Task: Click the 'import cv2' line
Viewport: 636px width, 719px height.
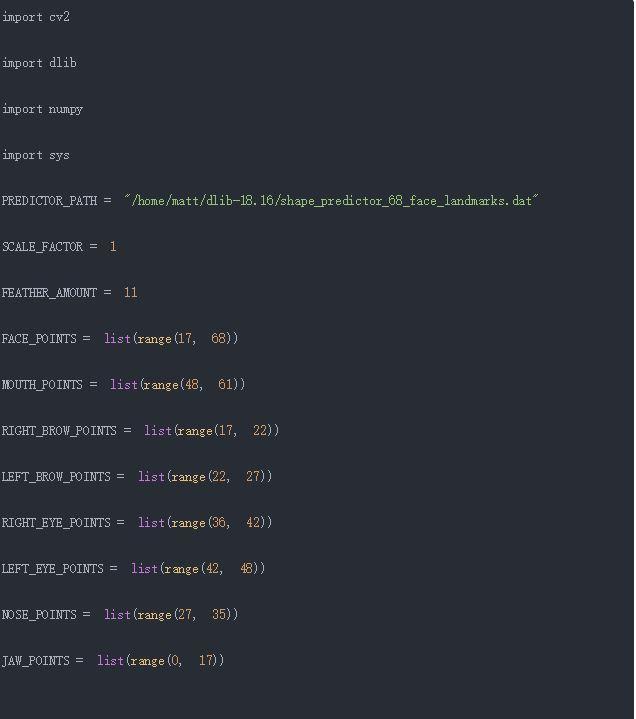Action: pyautogui.click(x=36, y=17)
